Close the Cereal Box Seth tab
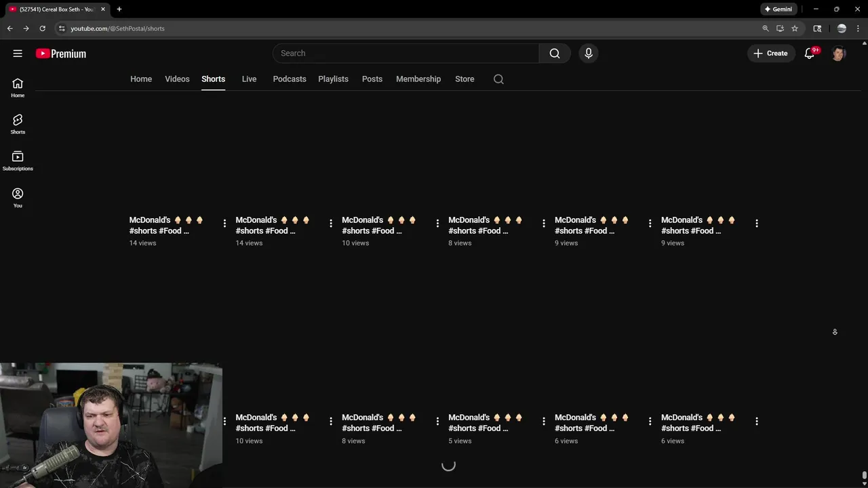 click(x=103, y=9)
